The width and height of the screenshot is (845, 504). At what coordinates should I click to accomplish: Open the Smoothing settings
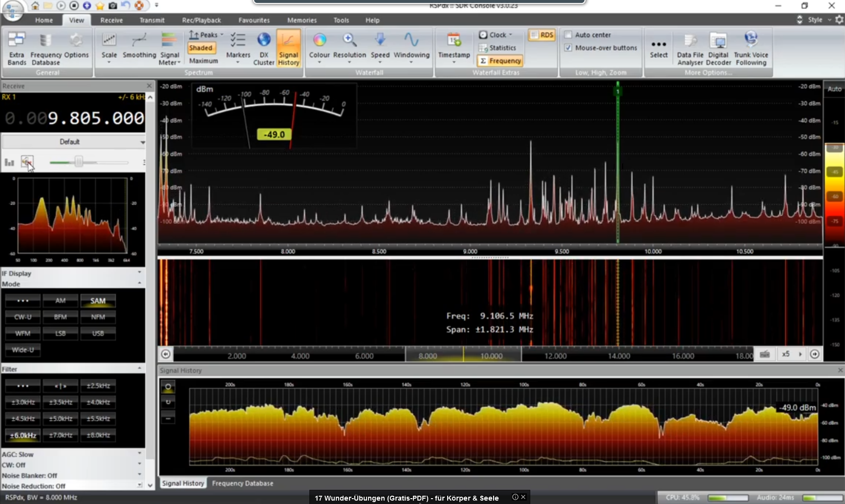coord(139,46)
